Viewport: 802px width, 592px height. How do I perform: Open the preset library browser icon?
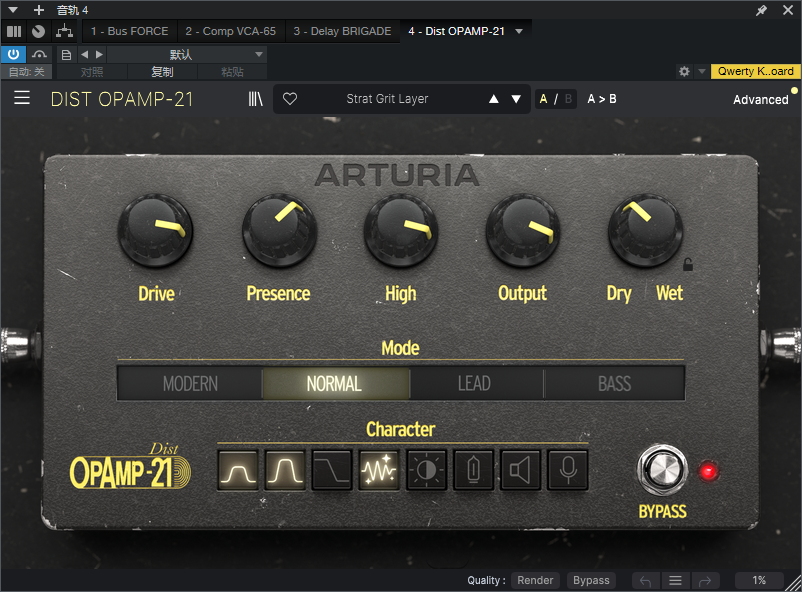tap(255, 99)
